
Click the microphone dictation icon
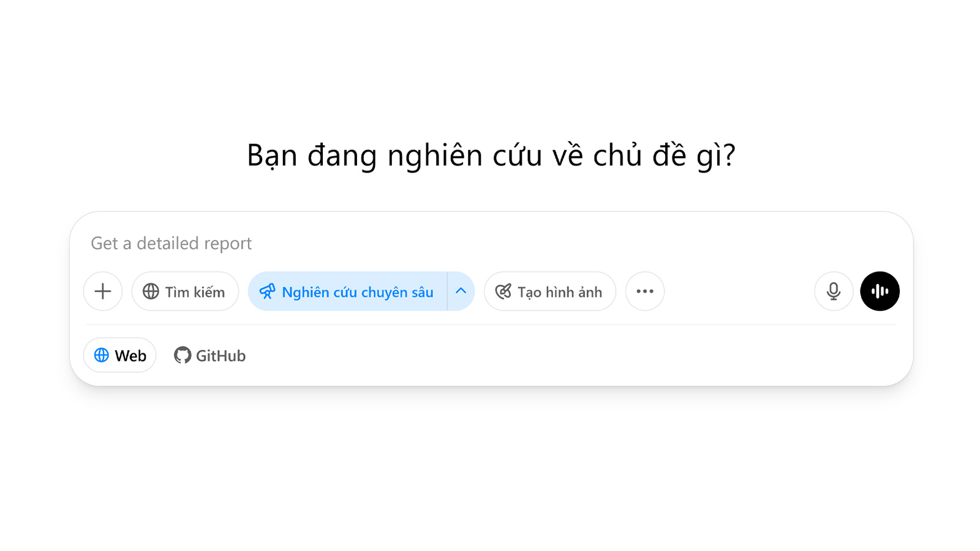[833, 291]
